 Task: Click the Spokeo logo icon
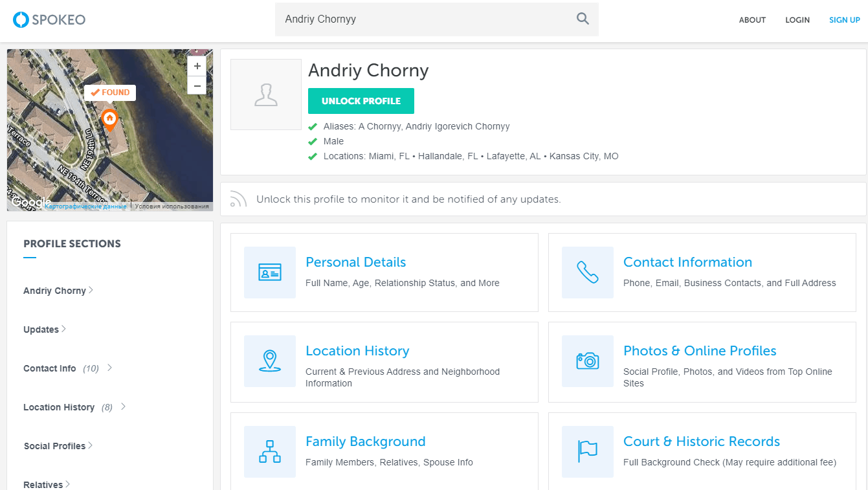click(21, 19)
